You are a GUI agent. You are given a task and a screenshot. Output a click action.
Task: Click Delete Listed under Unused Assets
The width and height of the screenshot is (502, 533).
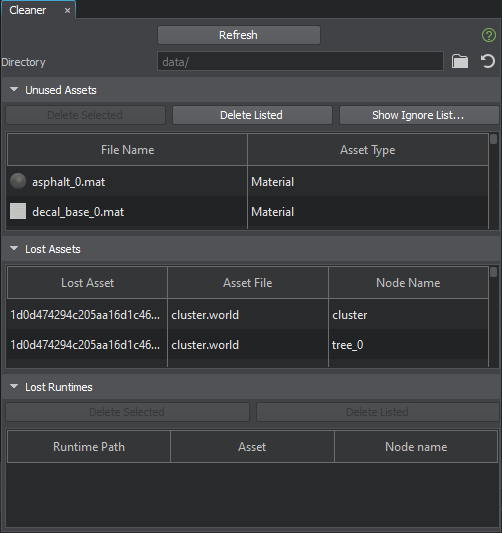[252, 115]
